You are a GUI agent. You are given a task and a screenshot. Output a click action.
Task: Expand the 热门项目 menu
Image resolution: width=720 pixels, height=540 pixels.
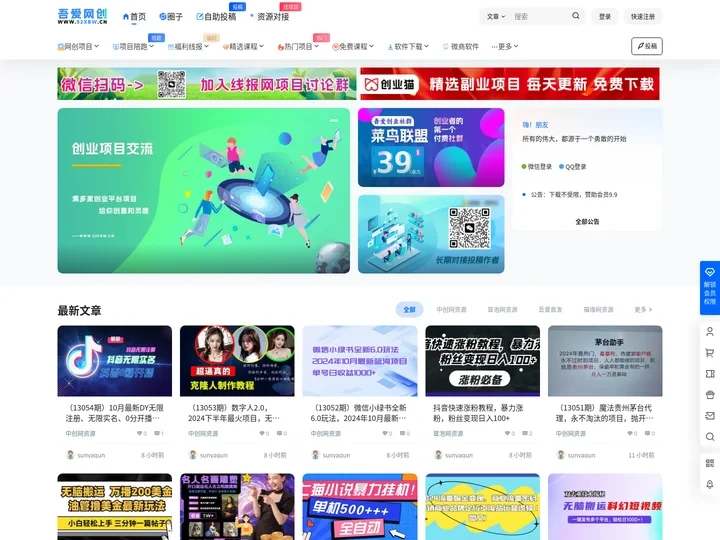pyautogui.click(x=298, y=46)
